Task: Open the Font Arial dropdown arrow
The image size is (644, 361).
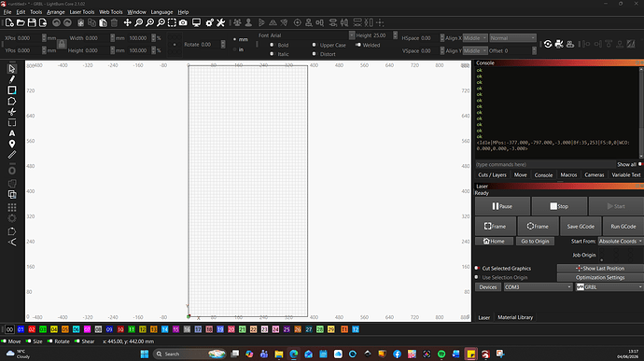Action: [x=352, y=35]
